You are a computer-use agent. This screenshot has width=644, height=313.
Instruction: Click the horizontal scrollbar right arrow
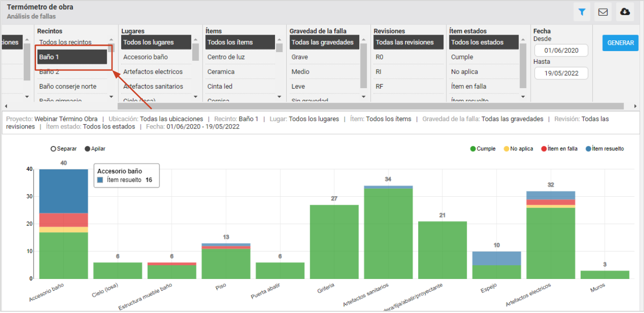635,106
